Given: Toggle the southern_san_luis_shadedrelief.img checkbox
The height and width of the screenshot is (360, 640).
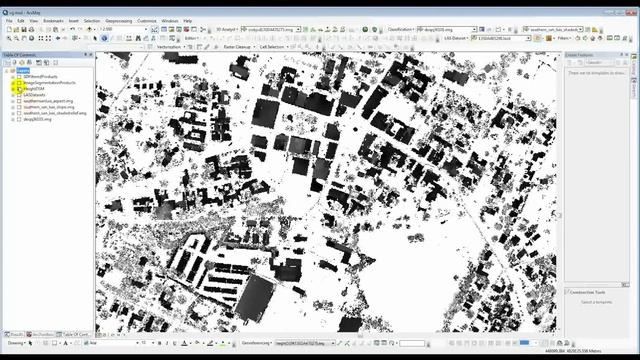Looking at the screenshot, I should pyautogui.click(x=19, y=113).
